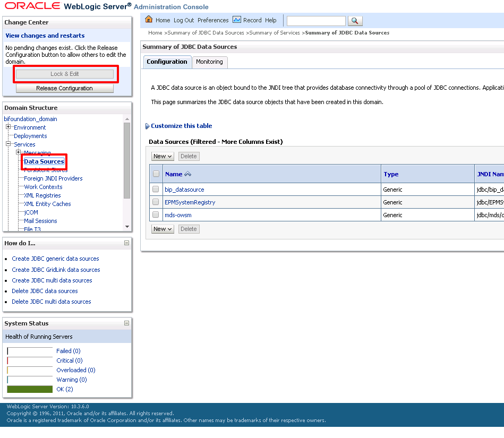Click the green OK health bar

30,389
